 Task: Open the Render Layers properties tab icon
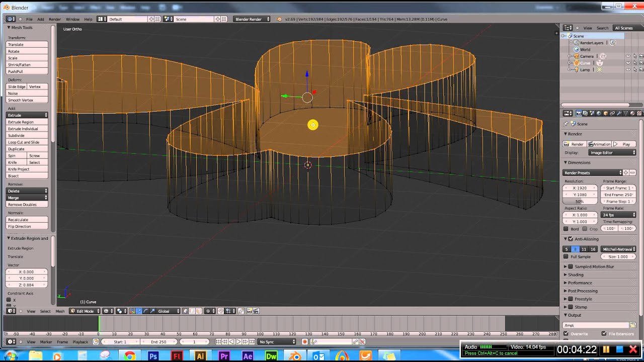pos(585,113)
